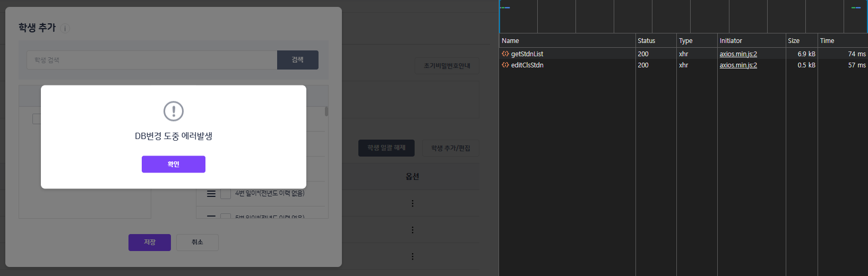Viewport: 868px width, 276px height.
Task: Click the info icon next to 학생 추가
Action: point(65,29)
